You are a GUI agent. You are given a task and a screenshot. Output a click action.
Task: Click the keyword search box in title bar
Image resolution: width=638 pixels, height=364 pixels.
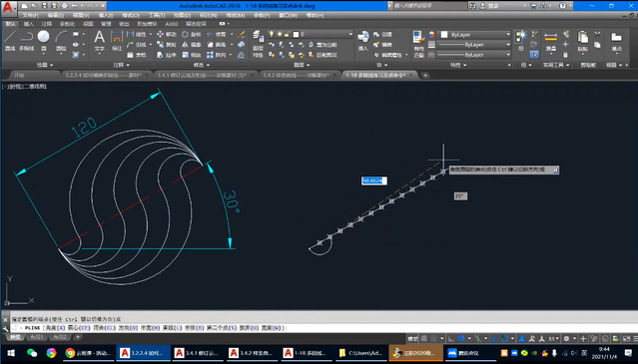pos(429,6)
